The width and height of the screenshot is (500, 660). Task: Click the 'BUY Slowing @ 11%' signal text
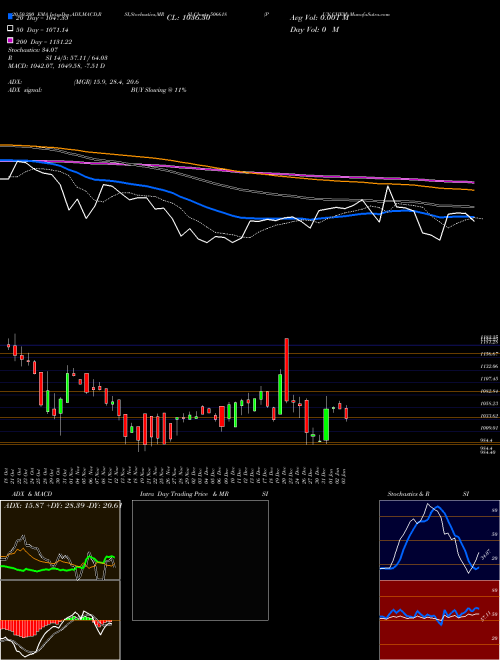(x=158, y=90)
